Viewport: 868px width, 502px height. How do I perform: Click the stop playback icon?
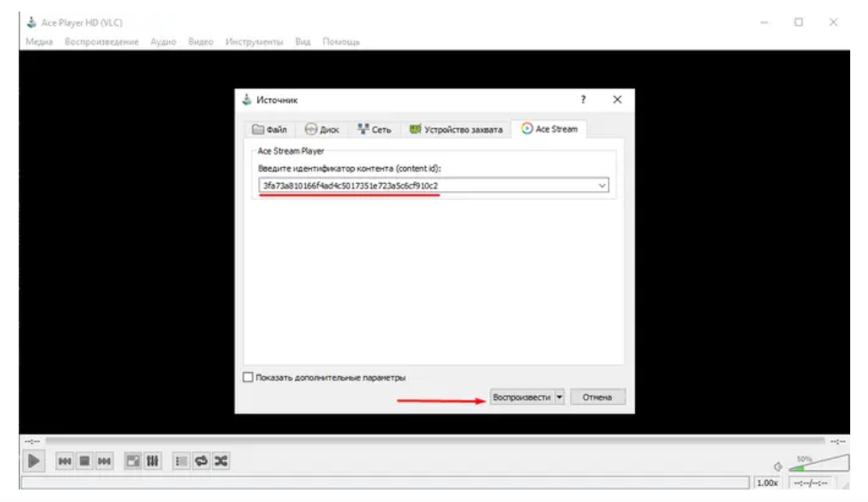[84, 461]
